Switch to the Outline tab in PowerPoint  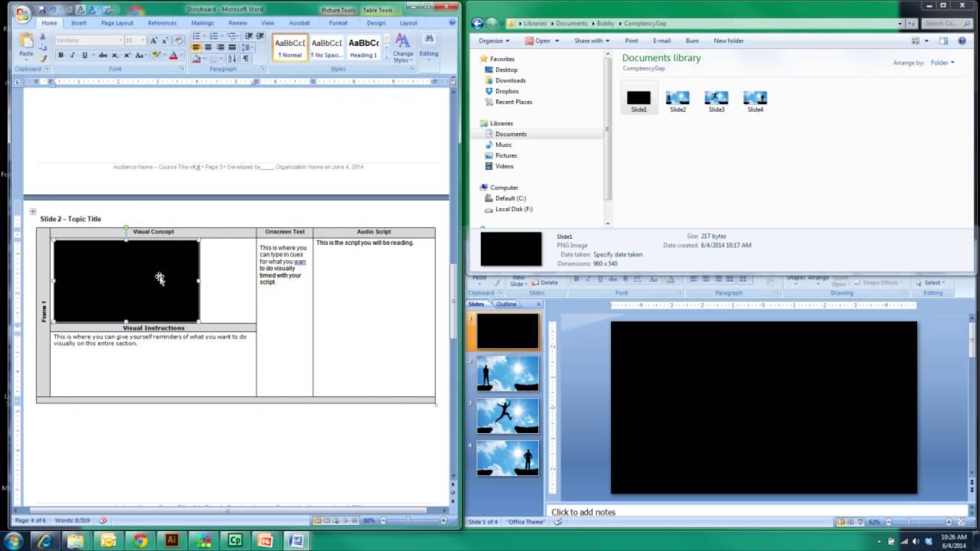[506, 304]
